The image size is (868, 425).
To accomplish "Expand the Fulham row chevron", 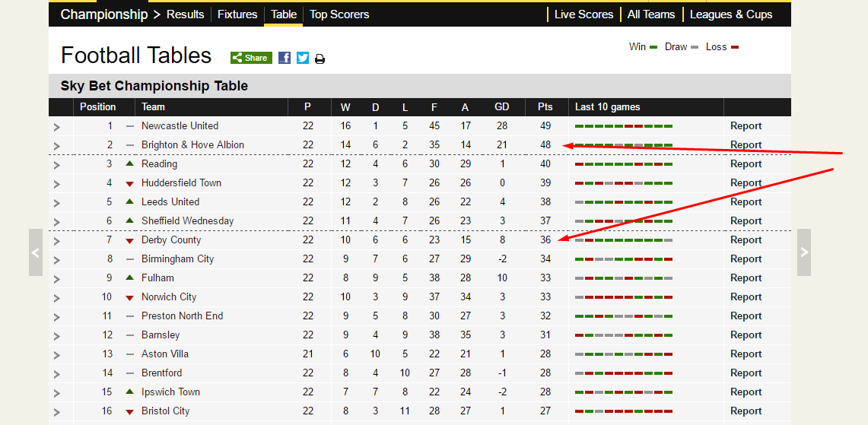I will 56,279.
